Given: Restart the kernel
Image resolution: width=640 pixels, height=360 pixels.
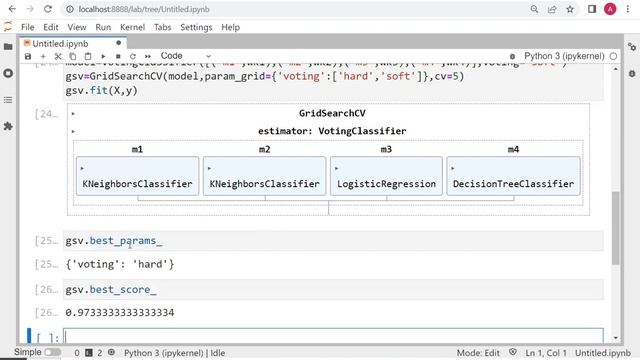Looking at the screenshot, I should tap(133, 56).
